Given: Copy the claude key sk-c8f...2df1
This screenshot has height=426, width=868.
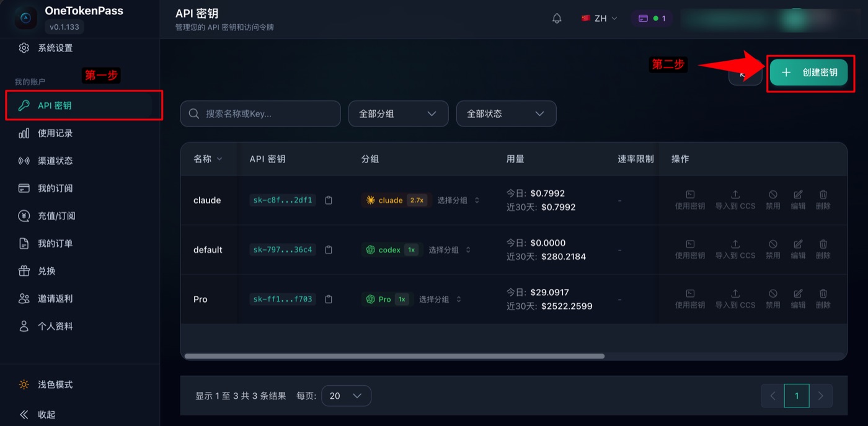Looking at the screenshot, I should coord(329,200).
